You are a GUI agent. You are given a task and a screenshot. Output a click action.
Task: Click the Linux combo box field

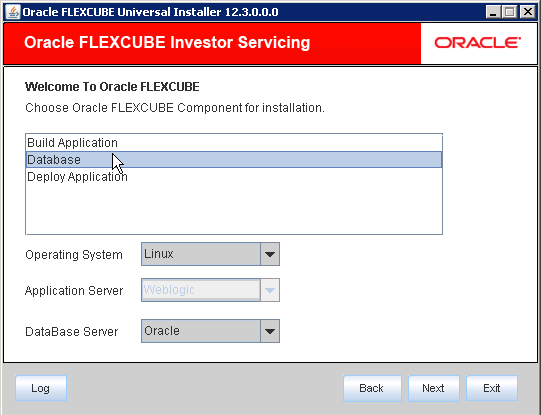[x=200, y=254]
